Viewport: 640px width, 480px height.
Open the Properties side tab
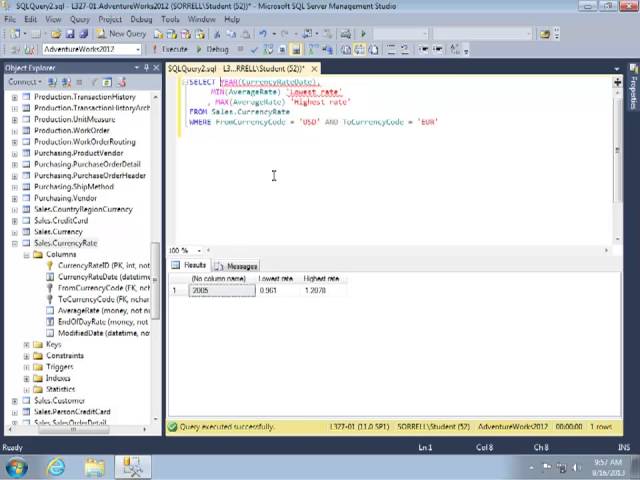pyautogui.click(x=633, y=87)
